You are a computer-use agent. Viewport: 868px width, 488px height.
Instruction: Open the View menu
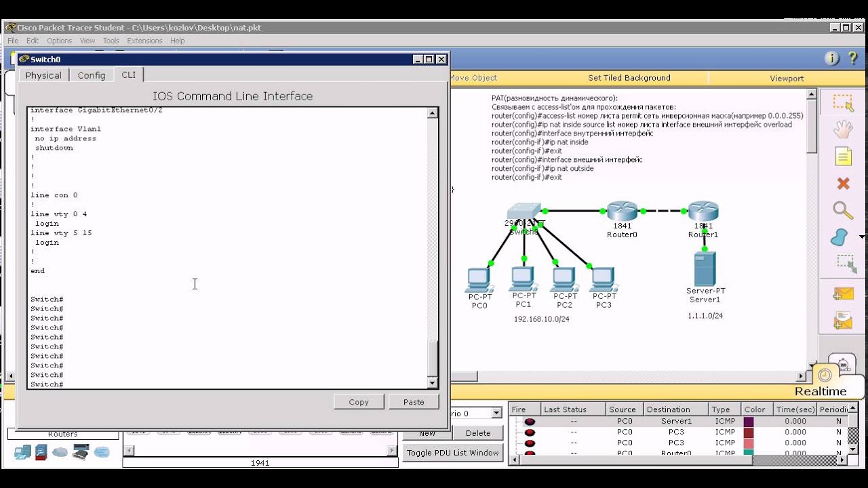87,41
